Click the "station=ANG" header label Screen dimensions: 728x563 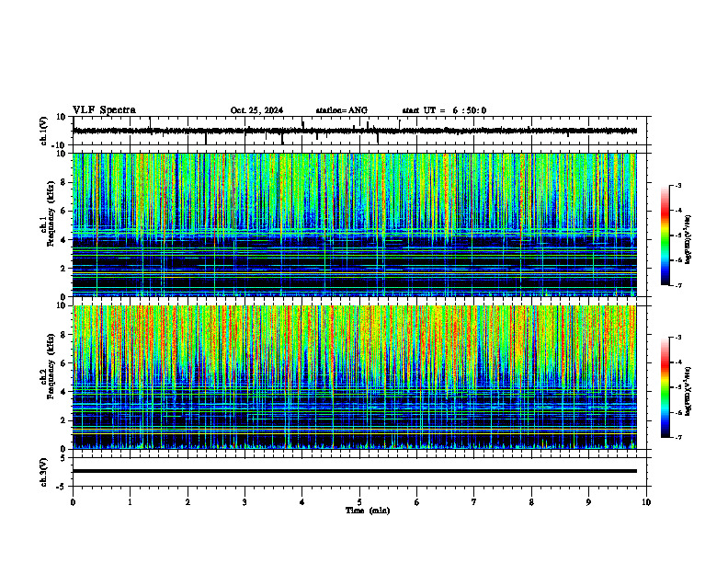tap(342, 110)
